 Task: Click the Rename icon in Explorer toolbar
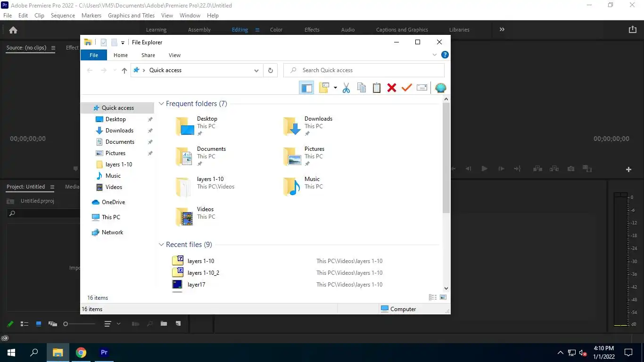[x=422, y=88]
